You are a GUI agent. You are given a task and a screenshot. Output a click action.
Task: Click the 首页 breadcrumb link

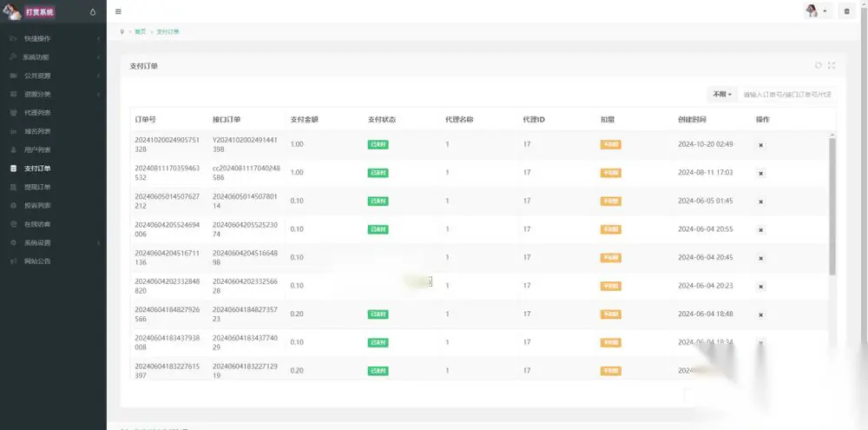click(x=140, y=31)
